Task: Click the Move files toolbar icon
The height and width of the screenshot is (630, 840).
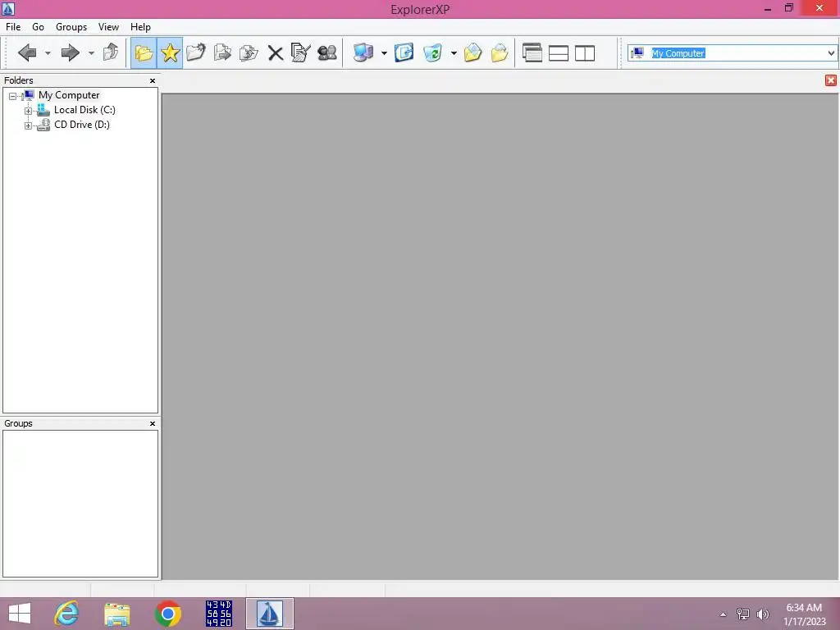Action: coord(249,52)
